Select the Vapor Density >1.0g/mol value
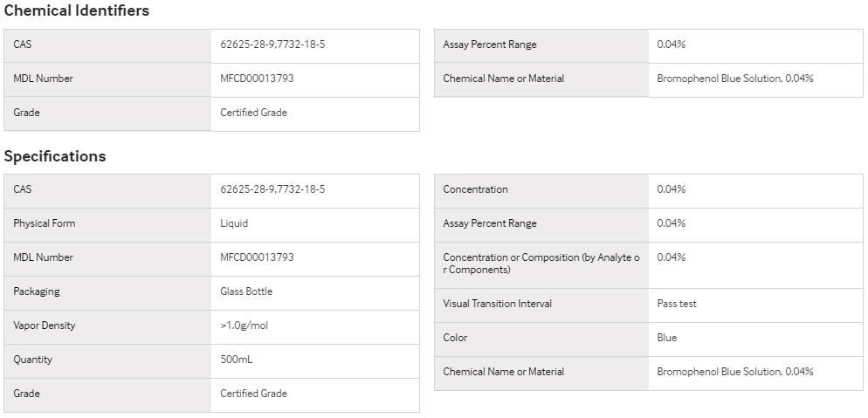This screenshot has width=868, height=418. [245, 325]
